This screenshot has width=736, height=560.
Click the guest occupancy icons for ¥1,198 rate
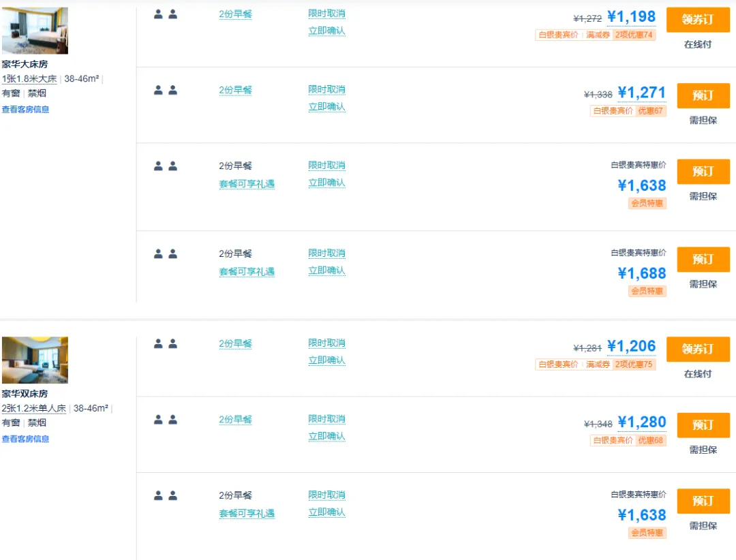(x=166, y=14)
